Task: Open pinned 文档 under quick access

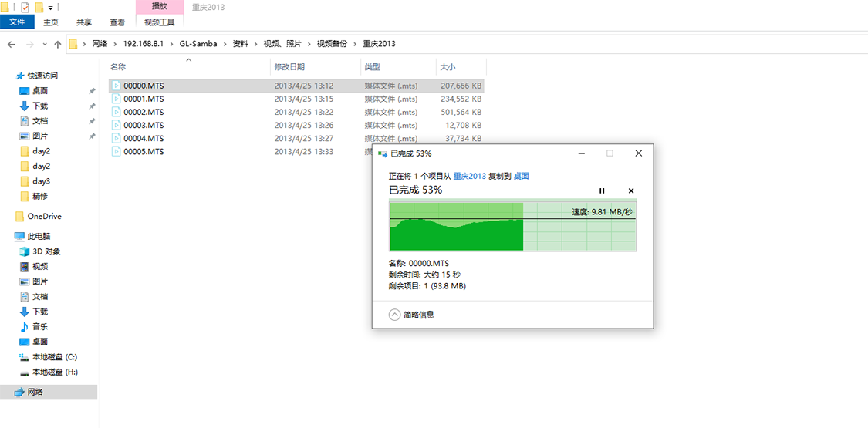Action: [x=40, y=120]
